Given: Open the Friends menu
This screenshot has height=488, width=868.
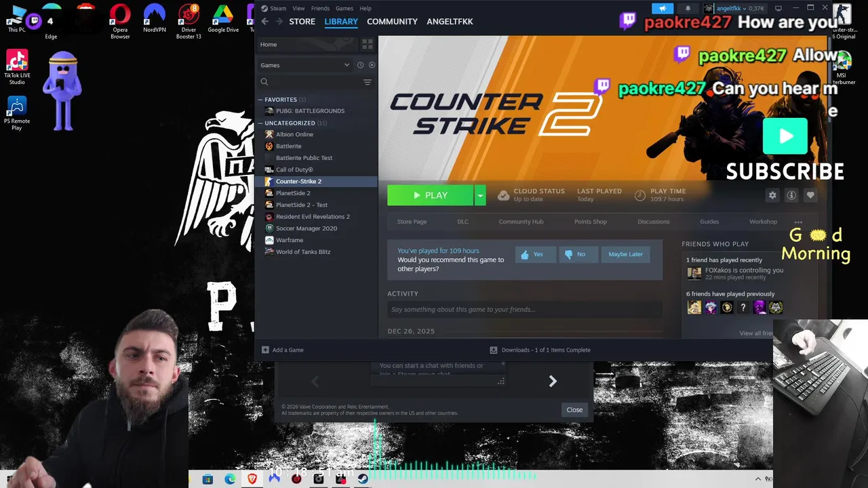Looking at the screenshot, I should (320, 8).
